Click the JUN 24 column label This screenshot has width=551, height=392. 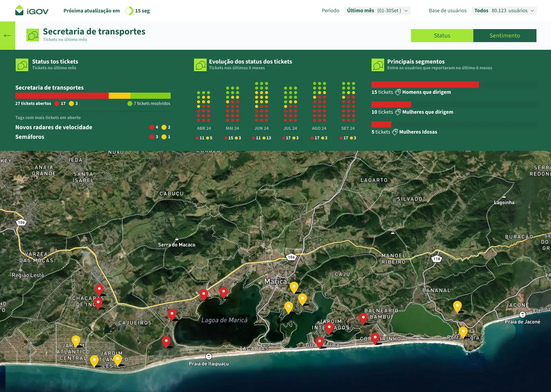tap(261, 129)
